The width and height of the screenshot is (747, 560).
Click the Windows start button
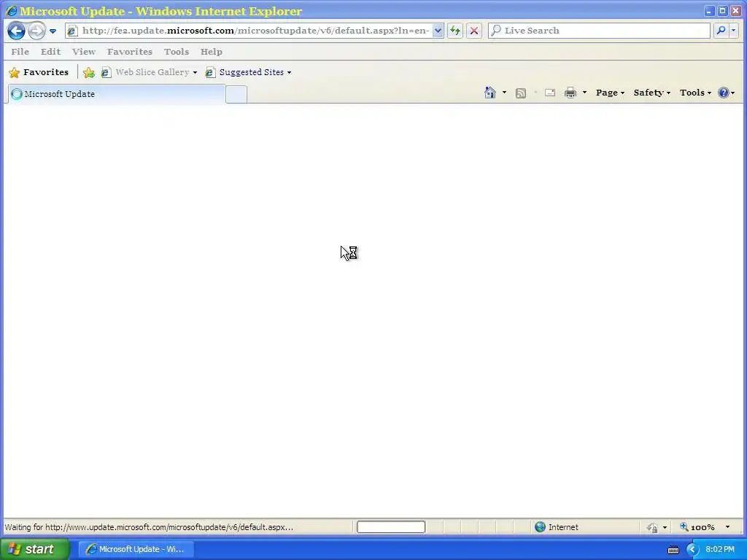coord(35,549)
